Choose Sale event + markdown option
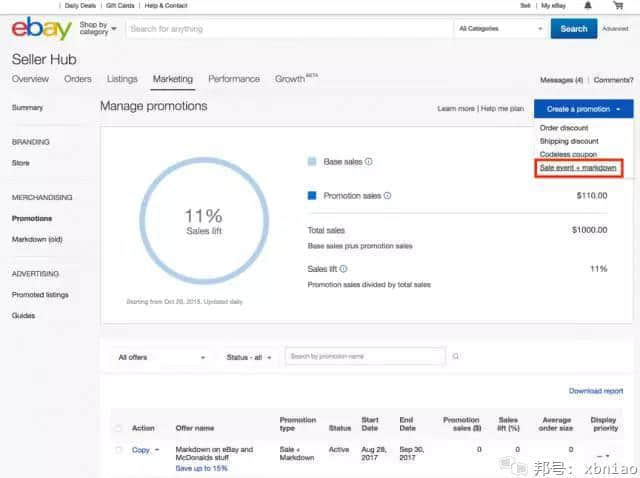Image resolution: width=640 pixels, height=478 pixels. (578, 168)
